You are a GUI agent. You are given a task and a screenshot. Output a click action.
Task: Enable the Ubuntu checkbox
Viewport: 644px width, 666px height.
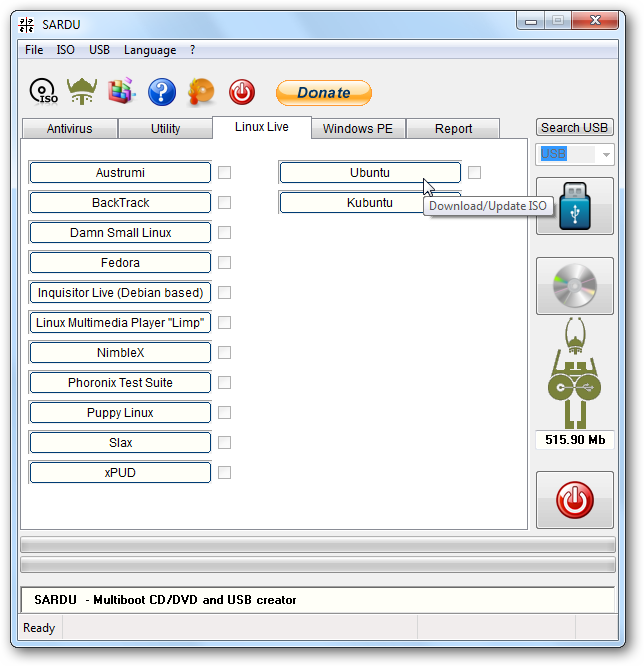coord(475,172)
